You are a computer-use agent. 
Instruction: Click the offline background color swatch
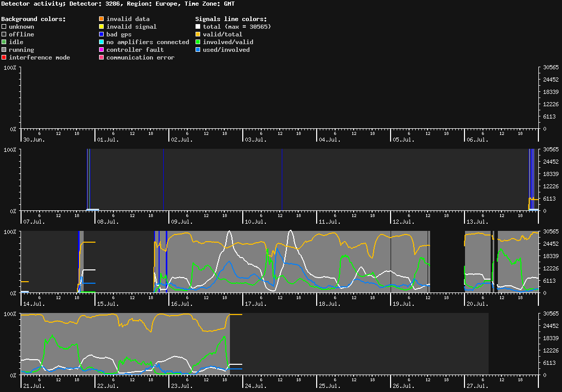pyautogui.click(x=4, y=34)
